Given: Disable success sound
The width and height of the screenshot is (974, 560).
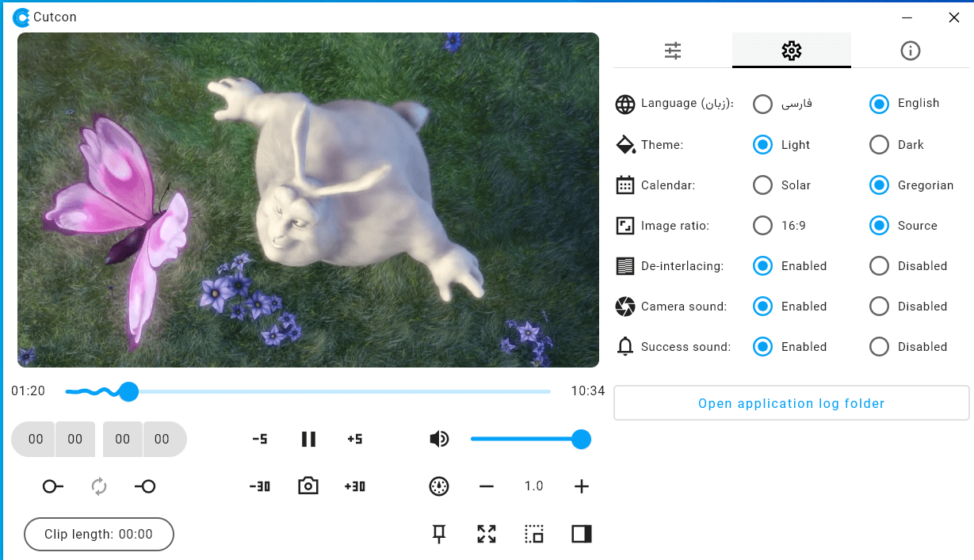Looking at the screenshot, I should coord(879,347).
